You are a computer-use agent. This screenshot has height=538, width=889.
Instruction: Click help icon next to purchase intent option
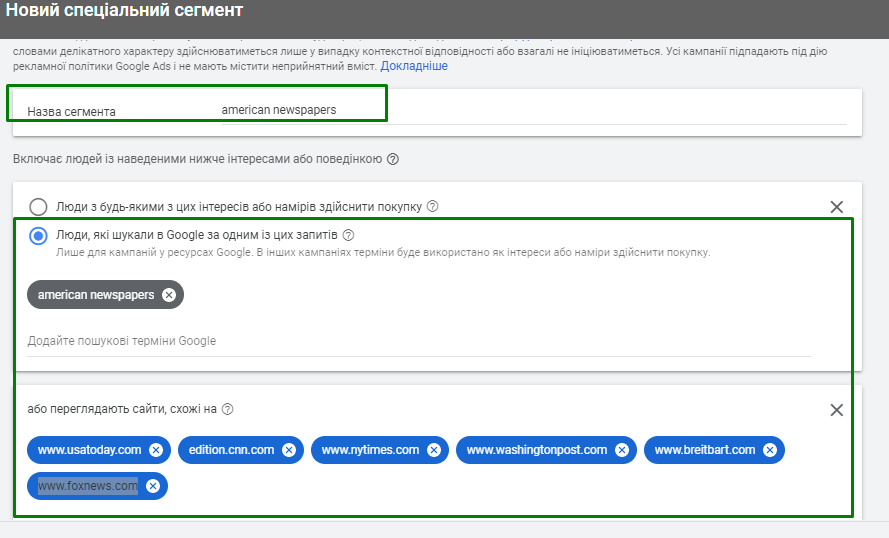pyautogui.click(x=433, y=207)
